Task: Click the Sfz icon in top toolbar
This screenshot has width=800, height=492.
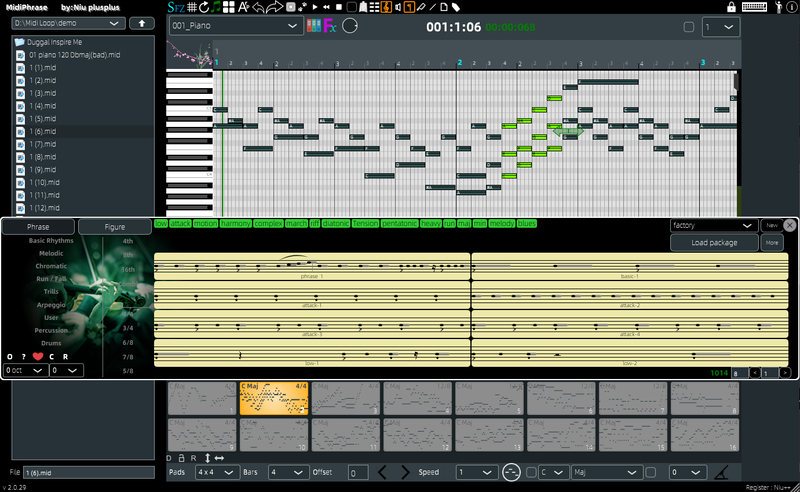Action: coord(175,7)
